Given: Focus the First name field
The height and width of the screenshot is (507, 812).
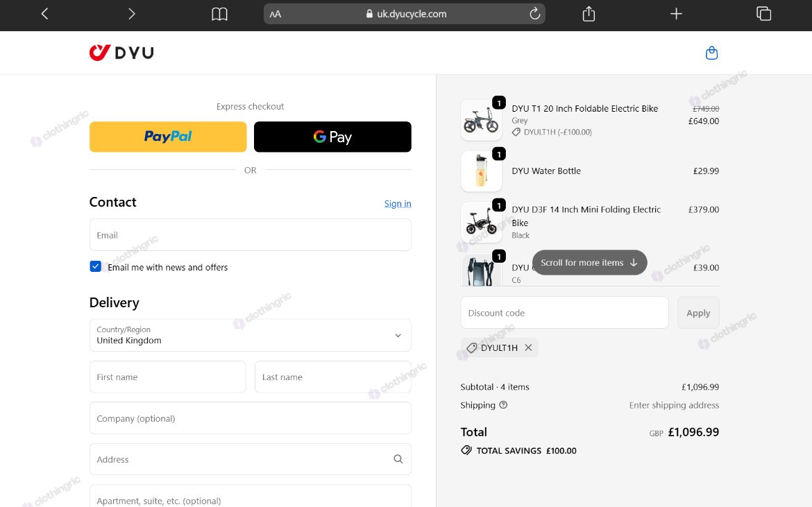Looking at the screenshot, I should [x=168, y=377].
